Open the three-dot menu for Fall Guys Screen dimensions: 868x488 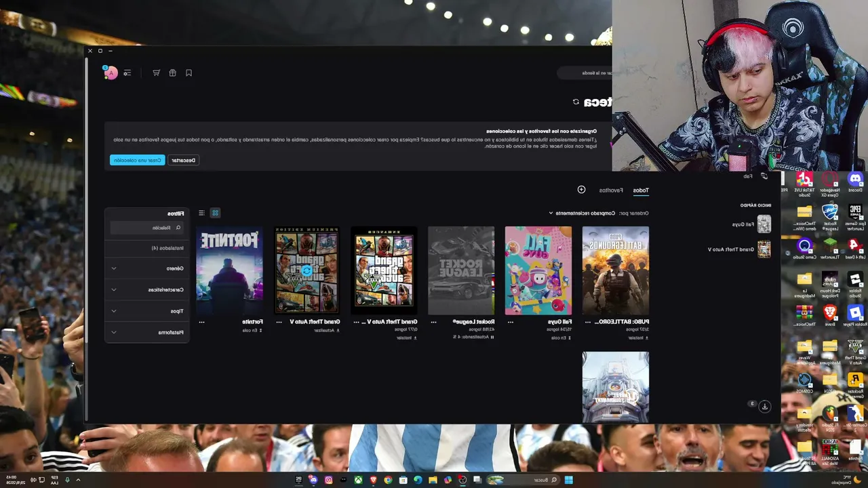511,322
